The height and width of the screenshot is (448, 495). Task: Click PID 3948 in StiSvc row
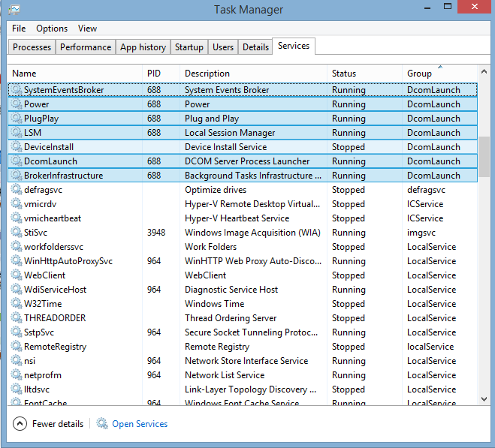click(x=156, y=233)
